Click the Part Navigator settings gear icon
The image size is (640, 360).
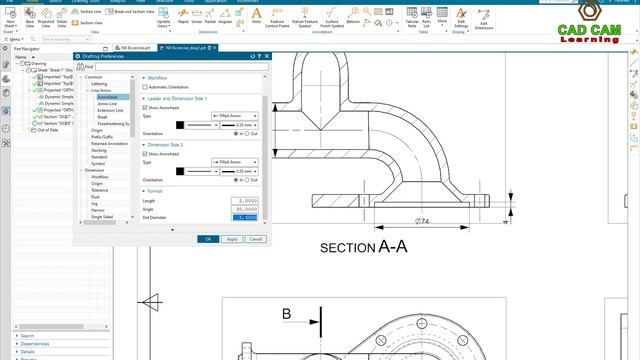tap(5, 49)
